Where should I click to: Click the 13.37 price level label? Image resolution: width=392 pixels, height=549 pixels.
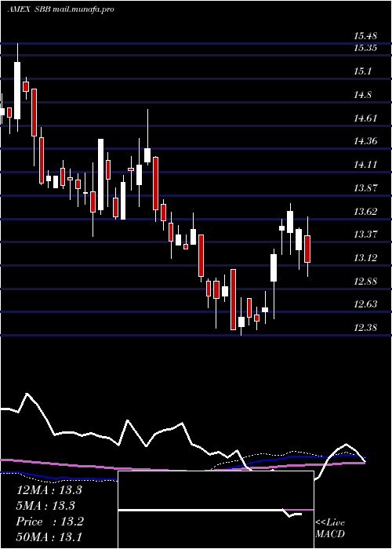coord(365,235)
